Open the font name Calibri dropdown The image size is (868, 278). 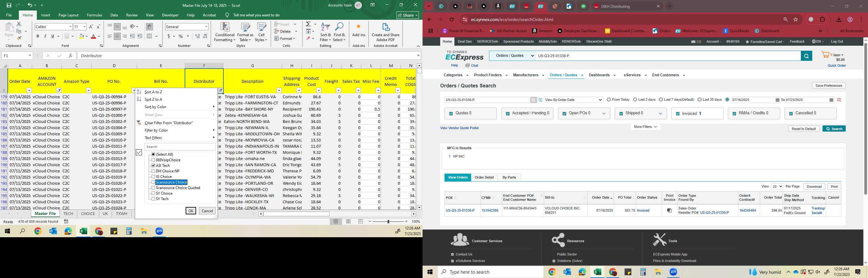click(x=70, y=27)
